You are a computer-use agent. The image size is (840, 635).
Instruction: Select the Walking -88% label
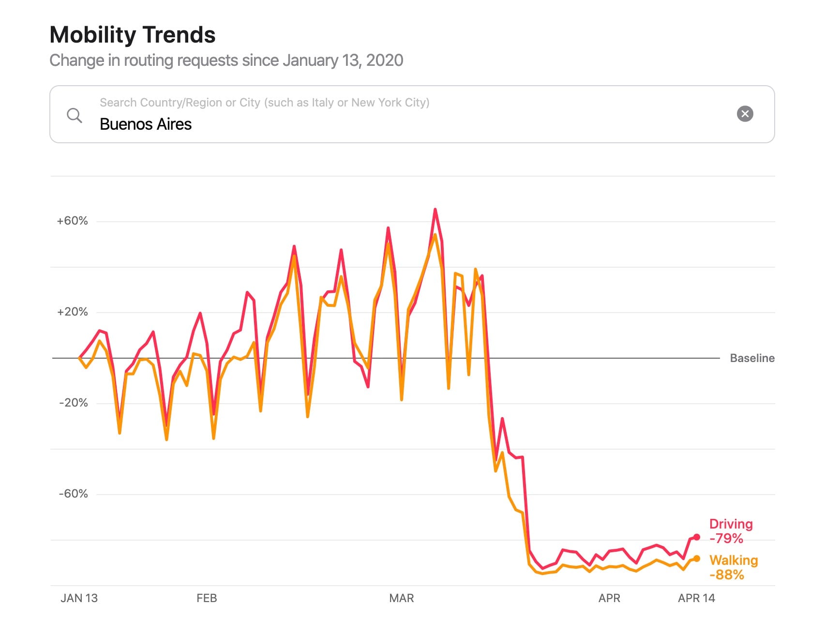click(x=733, y=567)
